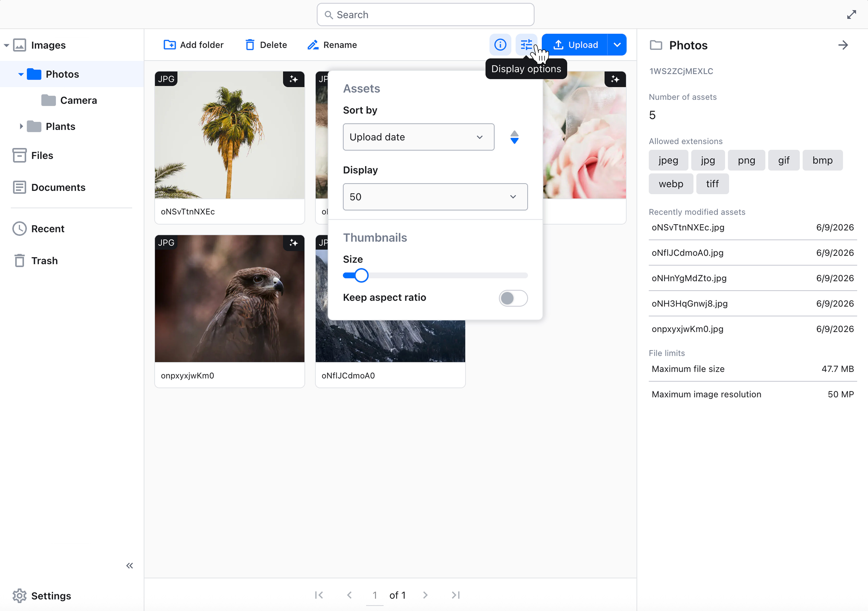Collapse the sidebar with double chevron
The height and width of the screenshot is (611, 868).
(x=129, y=566)
